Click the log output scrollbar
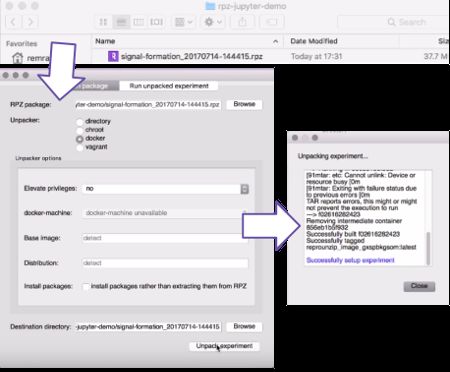450x372 pixels. coord(428,248)
